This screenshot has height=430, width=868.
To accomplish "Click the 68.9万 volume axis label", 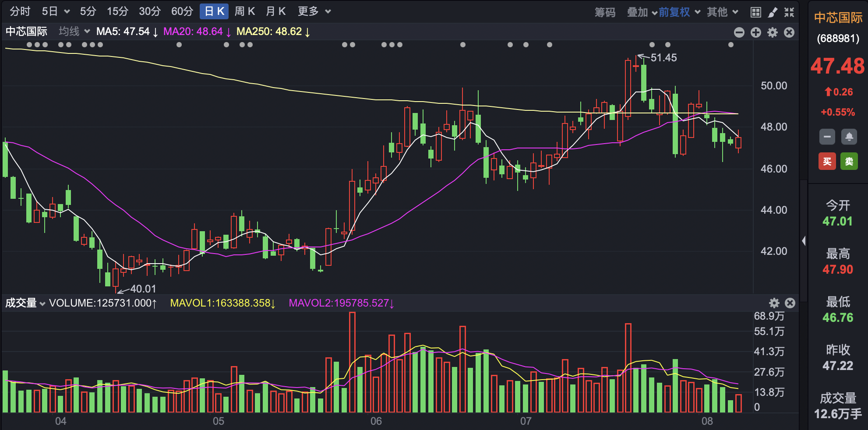I will click(769, 316).
